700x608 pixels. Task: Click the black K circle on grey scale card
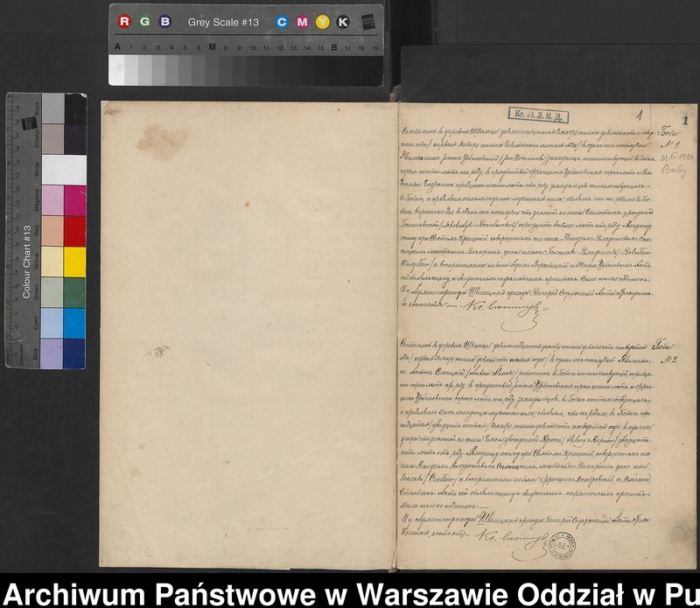(343, 22)
